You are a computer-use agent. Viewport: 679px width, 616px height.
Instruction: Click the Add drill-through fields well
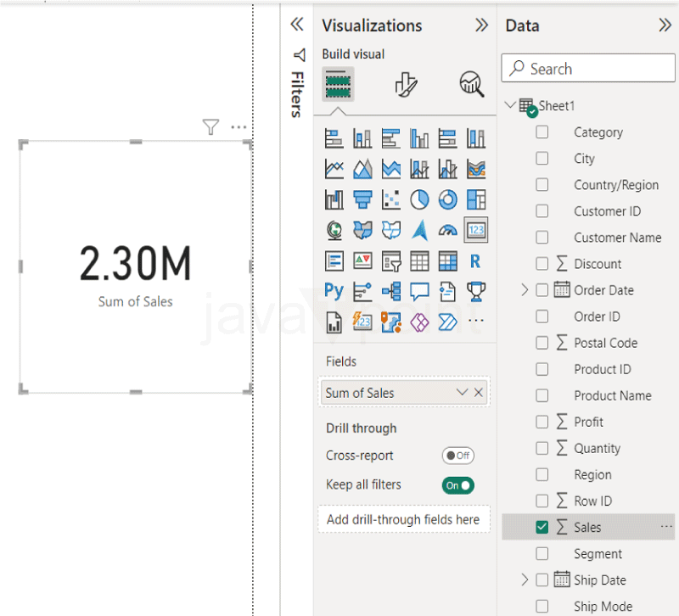tap(404, 519)
